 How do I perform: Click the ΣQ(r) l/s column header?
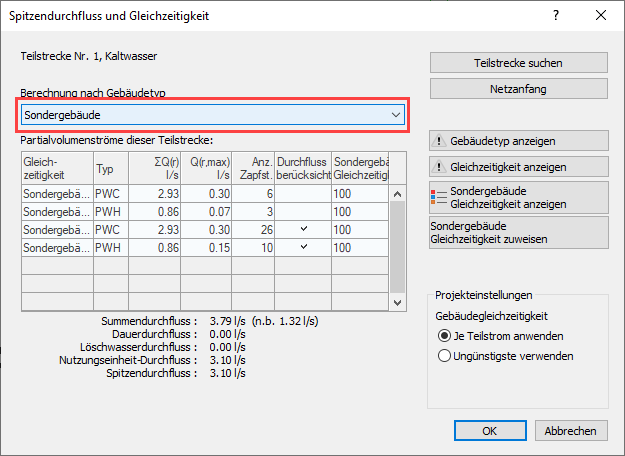coord(155,168)
